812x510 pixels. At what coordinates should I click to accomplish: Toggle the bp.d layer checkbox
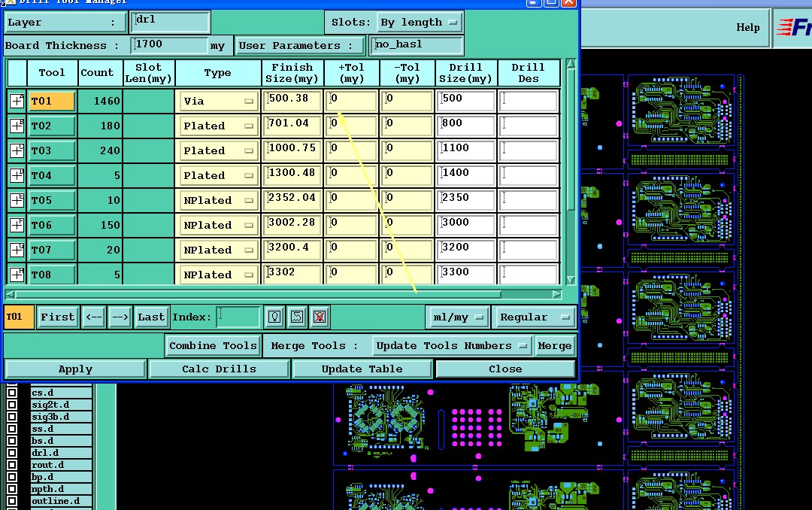12,477
